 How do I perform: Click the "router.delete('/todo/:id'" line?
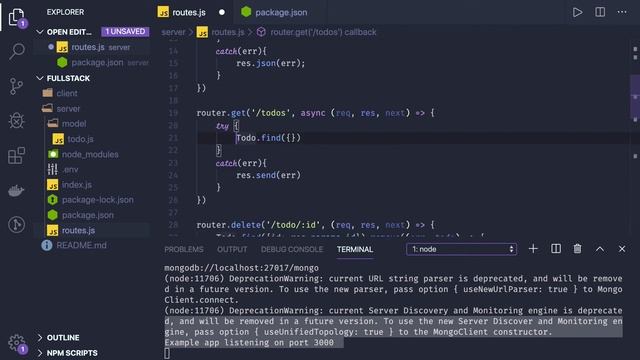click(315, 225)
